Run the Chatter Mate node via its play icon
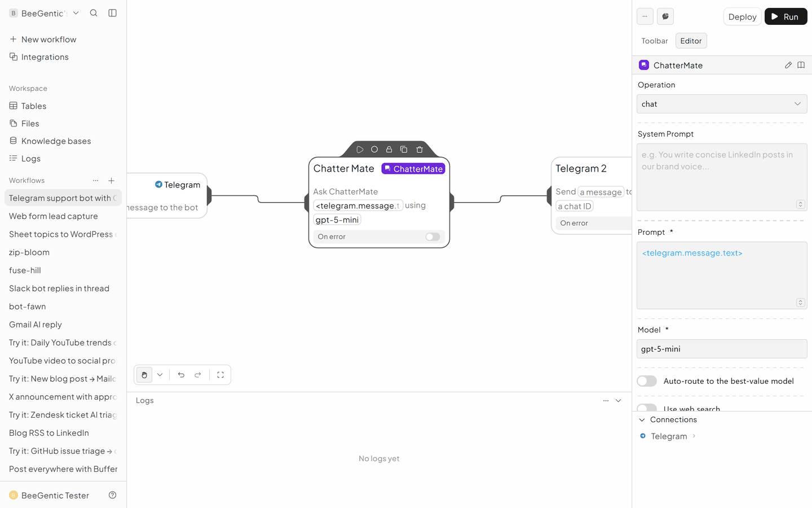812x508 pixels. point(360,150)
